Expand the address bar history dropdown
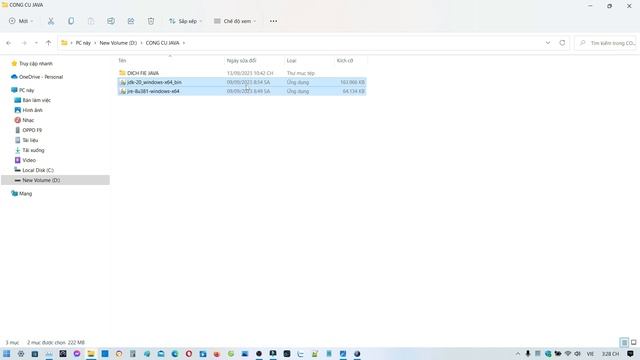Image resolution: width=640 pixels, height=360 pixels. pos(548,43)
